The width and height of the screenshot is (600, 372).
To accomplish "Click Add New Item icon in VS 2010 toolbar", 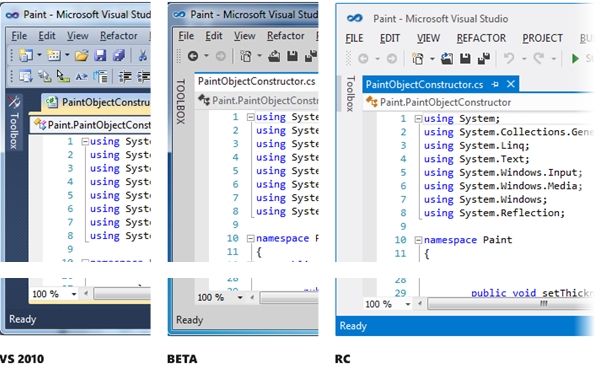I will [x=54, y=55].
